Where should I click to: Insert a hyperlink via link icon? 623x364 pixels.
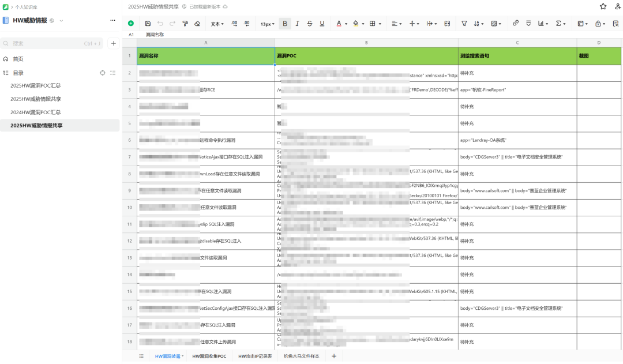pyautogui.click(x=515, y=23)
